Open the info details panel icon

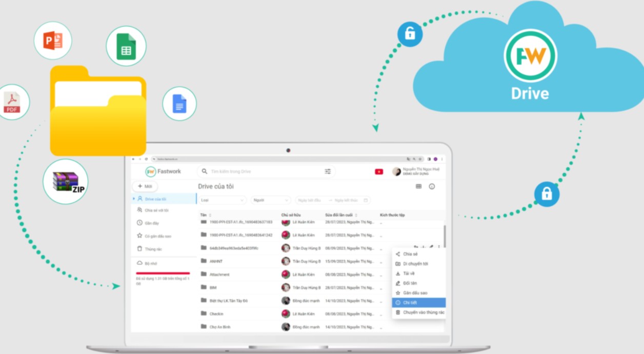coord(432,186)
